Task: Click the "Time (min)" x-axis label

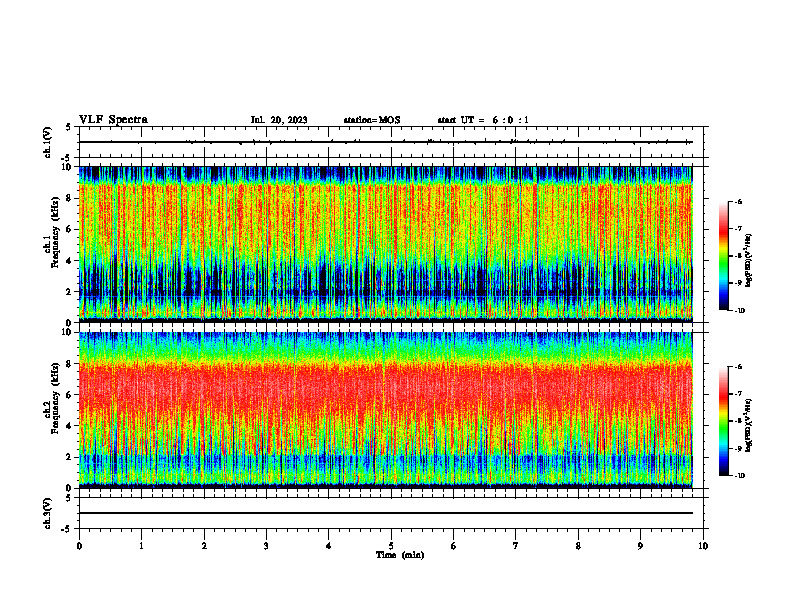Action: (400, 555)
